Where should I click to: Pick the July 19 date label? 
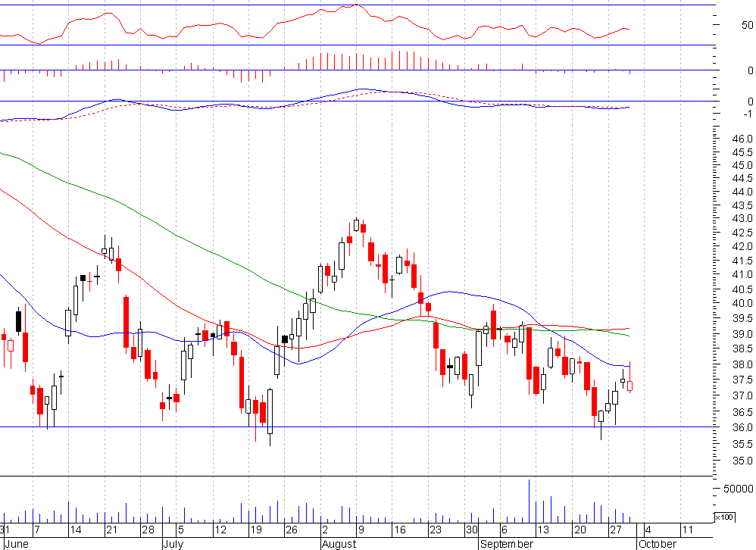coord(255,530)
